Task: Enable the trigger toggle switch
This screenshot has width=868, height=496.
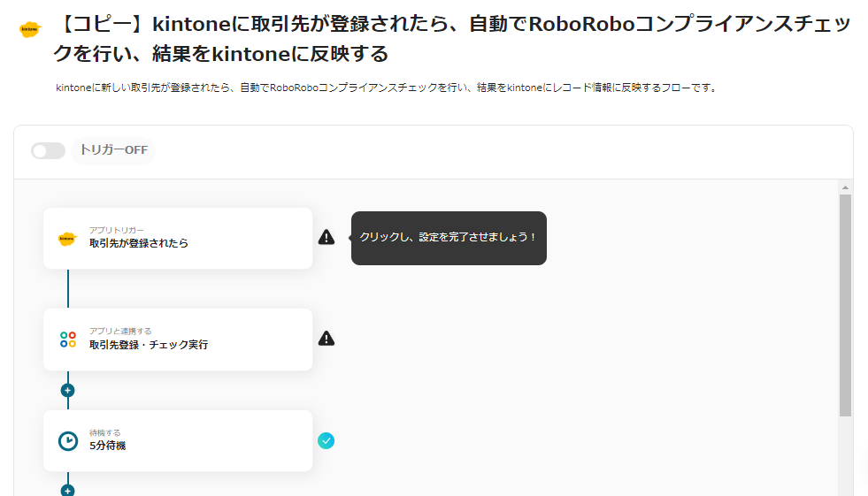Action: click(48, 150)
